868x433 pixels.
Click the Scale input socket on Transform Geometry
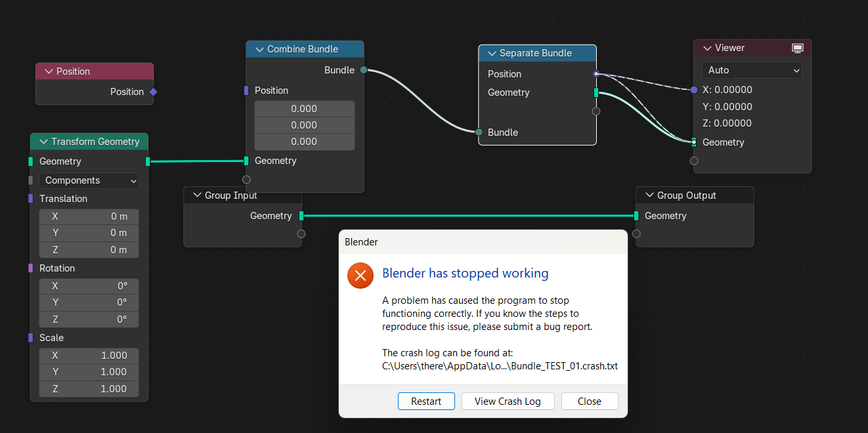pyautogui.click(x=30, y=338)
